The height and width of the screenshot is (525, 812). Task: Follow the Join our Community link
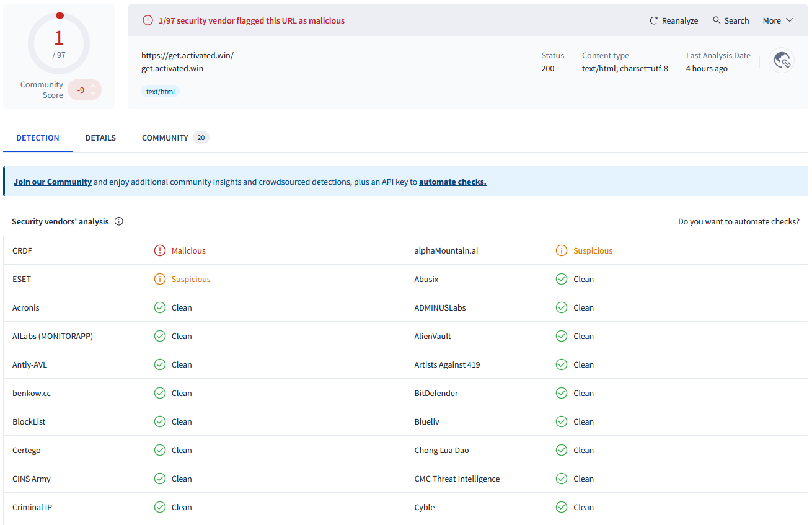(x=53, y=182)
